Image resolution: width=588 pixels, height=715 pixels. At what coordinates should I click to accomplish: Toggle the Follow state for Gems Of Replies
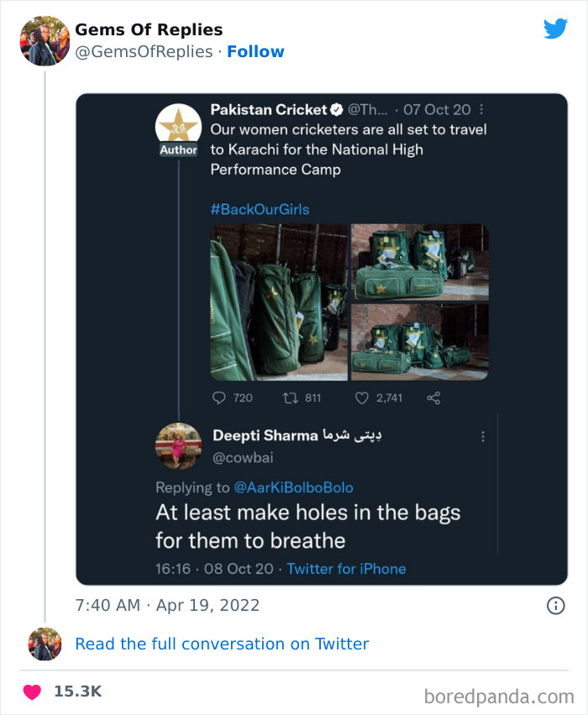click(x=256, y=51)
